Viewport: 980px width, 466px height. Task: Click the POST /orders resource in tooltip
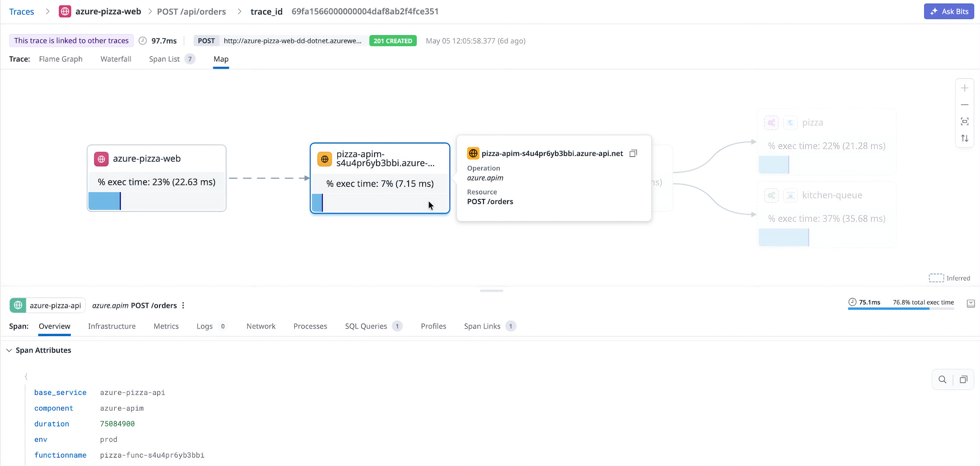click(490, 201)
